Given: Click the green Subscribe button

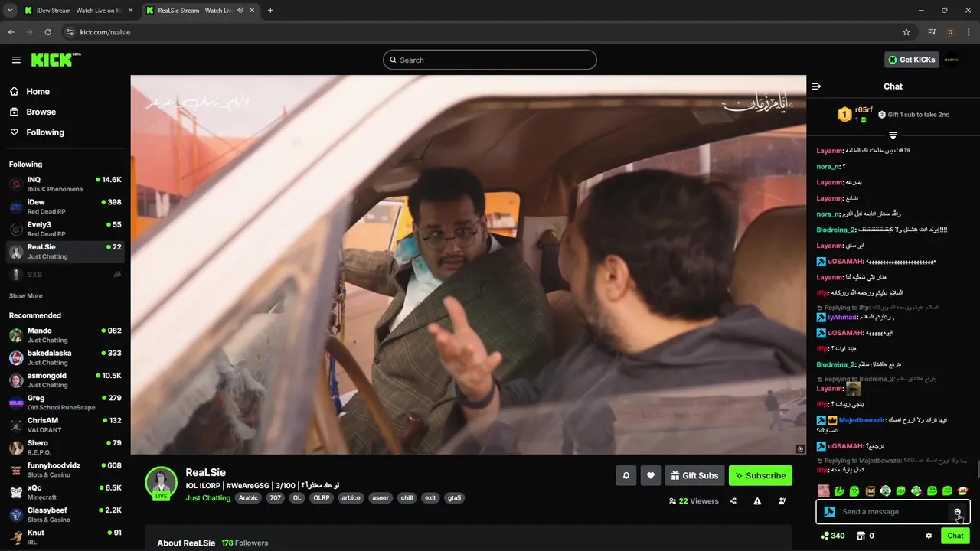Looking at the screenshot, I should [760, 475].
